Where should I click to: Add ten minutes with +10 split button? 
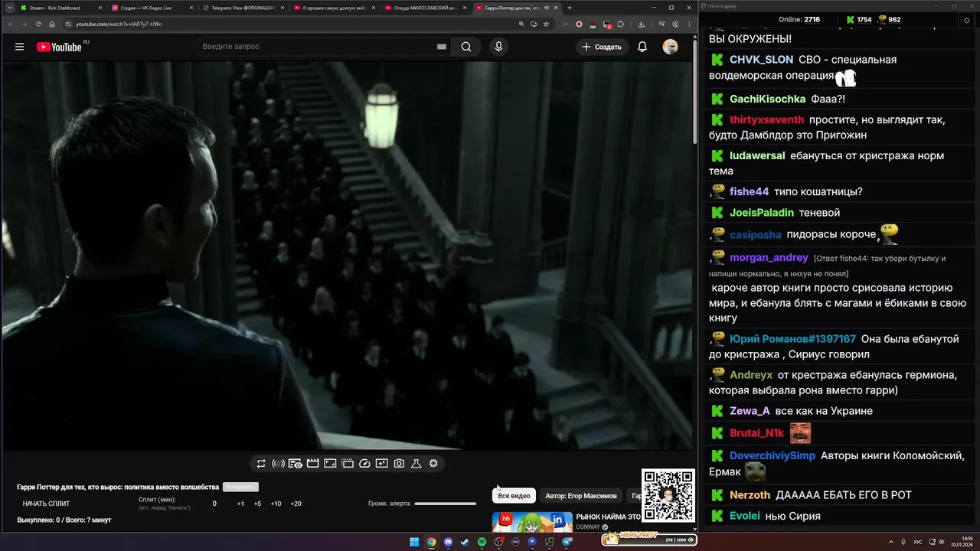(x=276, y=504)
